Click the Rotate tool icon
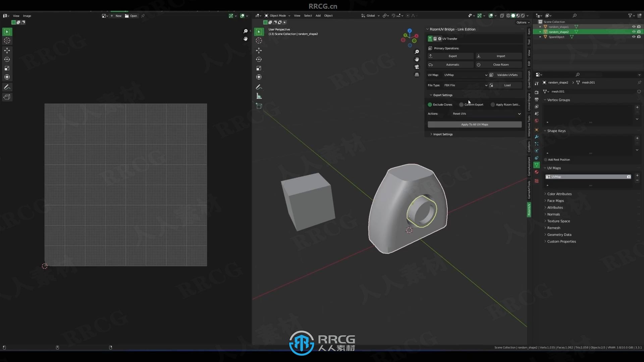This screenshot has height=362, width=644. 7,59
